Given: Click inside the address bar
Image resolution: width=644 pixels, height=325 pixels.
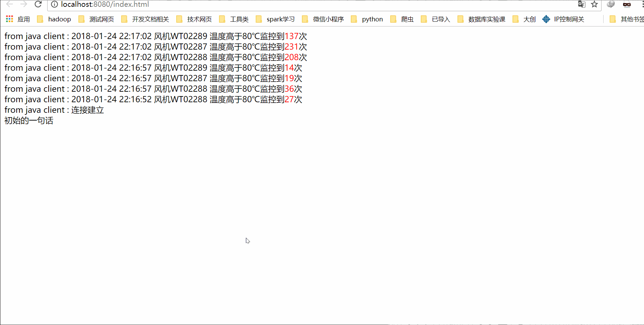Looking at the screenshot, I should coord(170,5).
